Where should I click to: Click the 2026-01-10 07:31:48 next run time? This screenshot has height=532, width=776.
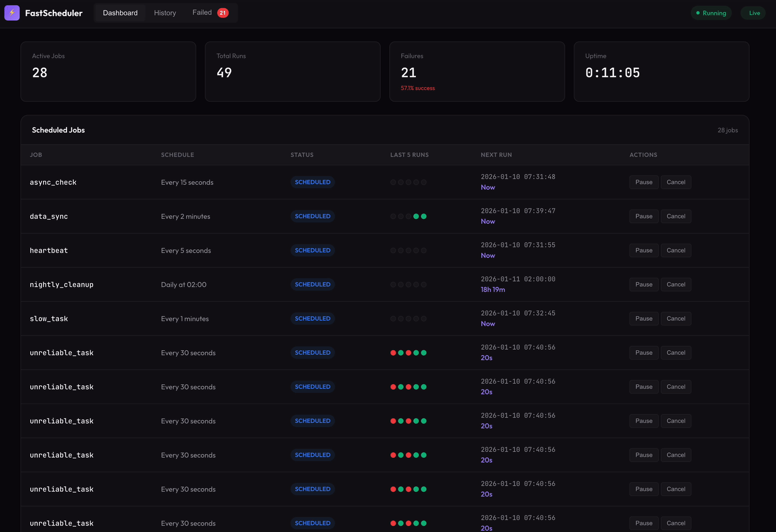[x=518, y=177]
